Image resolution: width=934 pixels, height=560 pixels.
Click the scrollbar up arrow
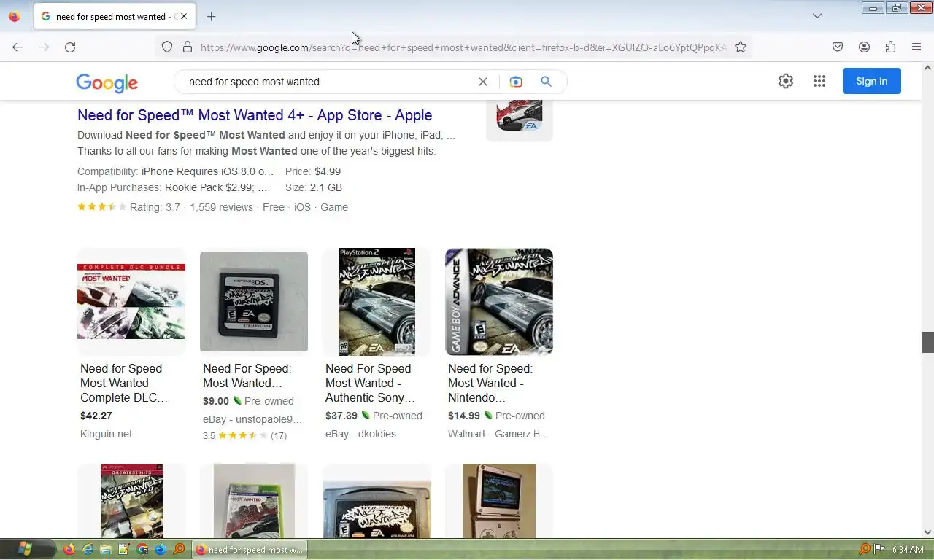coord(927,68)
